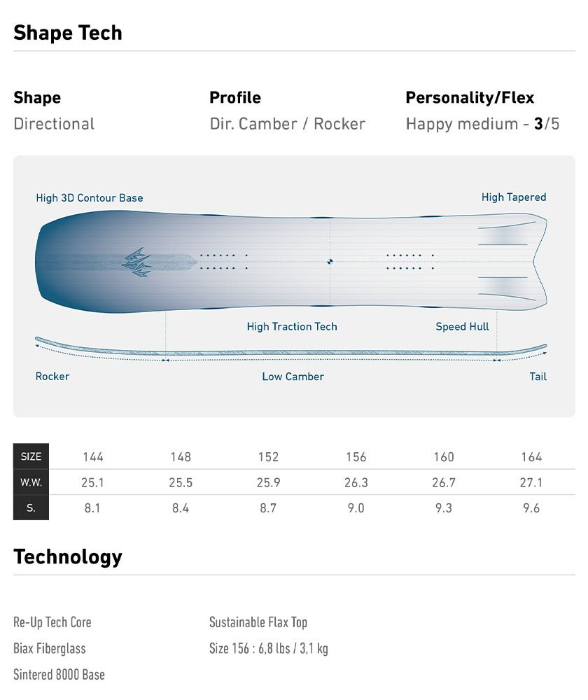
Task: Click the small center mark on the snowboard
Action: coord(330,262)
